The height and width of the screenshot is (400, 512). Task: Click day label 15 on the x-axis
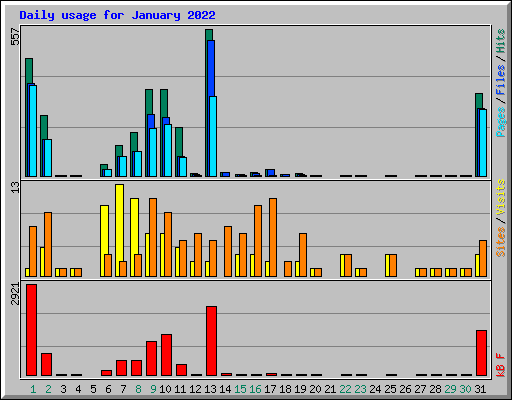[x=240, y=389]
